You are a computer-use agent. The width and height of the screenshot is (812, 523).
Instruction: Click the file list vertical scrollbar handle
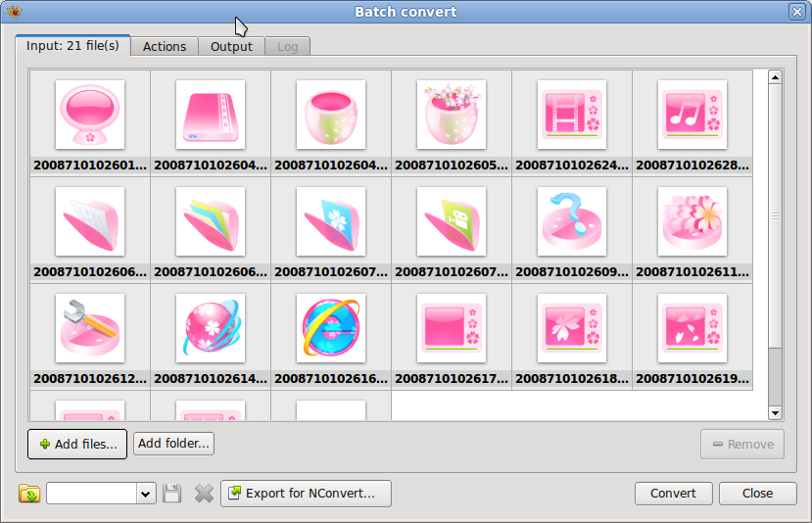[x=775, y=215]
